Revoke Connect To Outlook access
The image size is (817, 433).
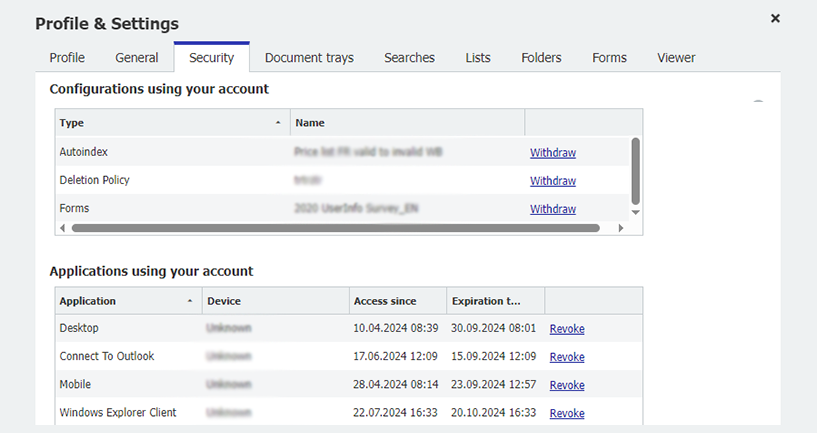[567, 357]
